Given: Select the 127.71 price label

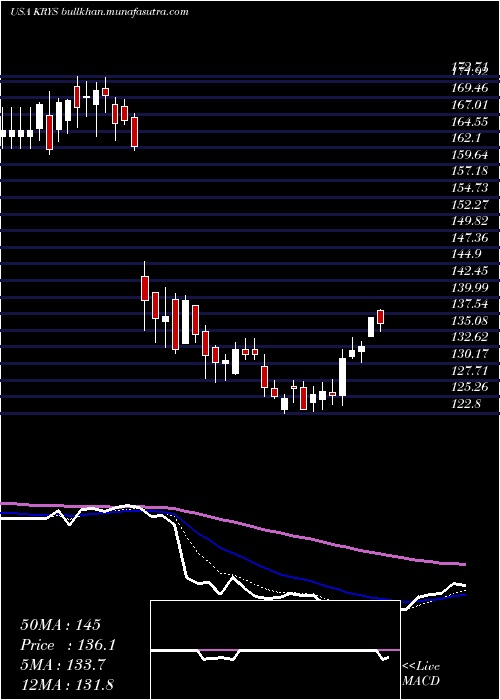Looking at the screenshot, I should pos(470,371).
